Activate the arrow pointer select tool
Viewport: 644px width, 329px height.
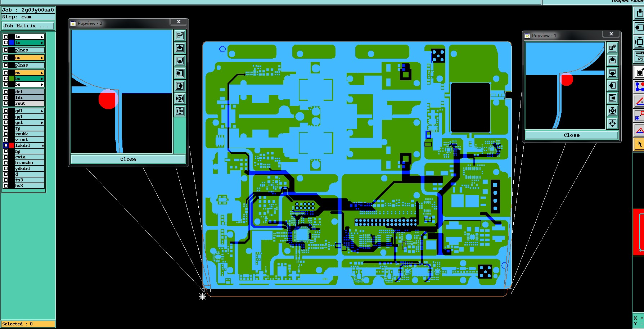point(639,144)
